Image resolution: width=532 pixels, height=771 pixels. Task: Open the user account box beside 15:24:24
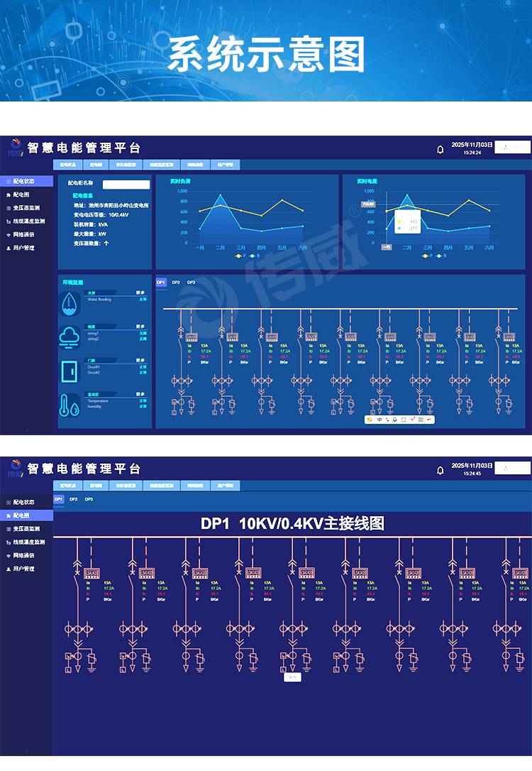click(x=512, y=148)
